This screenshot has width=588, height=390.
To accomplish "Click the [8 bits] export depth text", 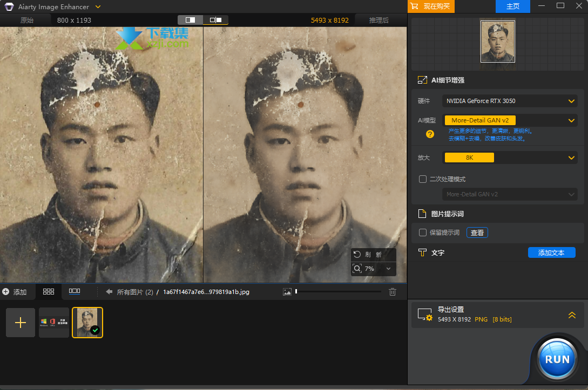I will (x=502, y=319).
